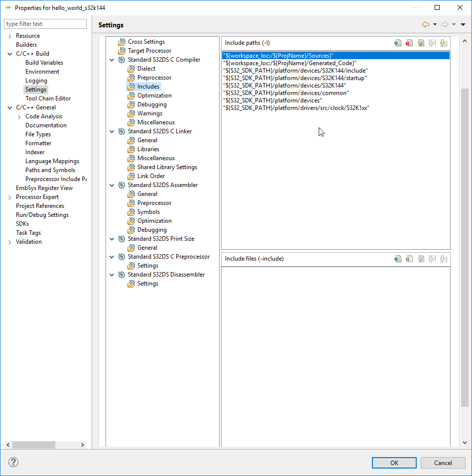Click the Standard S32DS C Preprocessor icon

pos(121,257)
